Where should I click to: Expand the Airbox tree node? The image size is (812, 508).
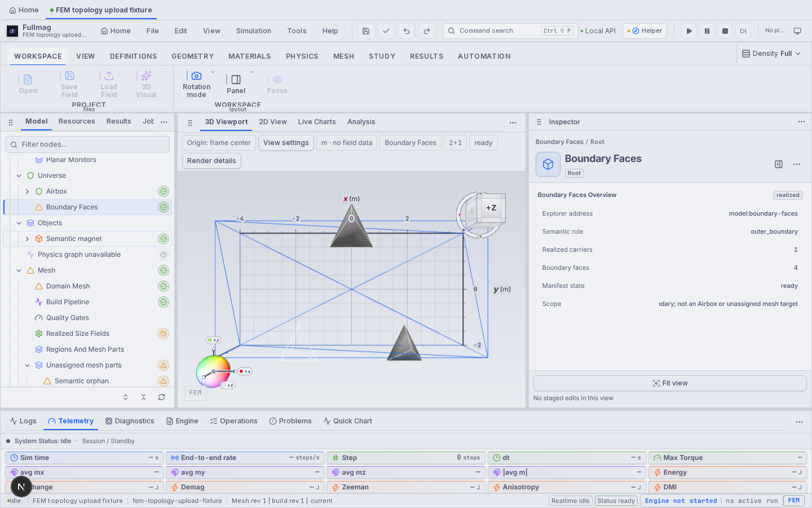click(27, 191)
